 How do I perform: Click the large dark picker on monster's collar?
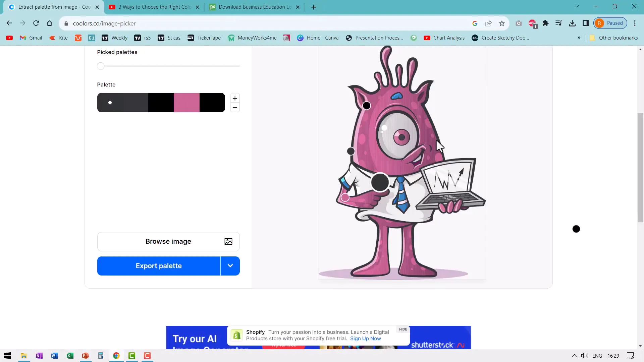point(380,182)
